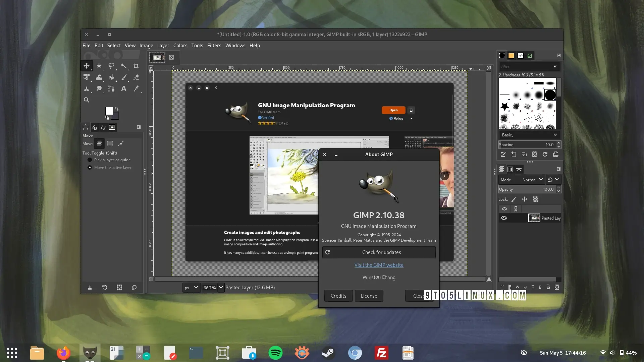This screenshot has width=644, height=362.
Task: Select the Ellipse Select tool
Action: [99, 66]
